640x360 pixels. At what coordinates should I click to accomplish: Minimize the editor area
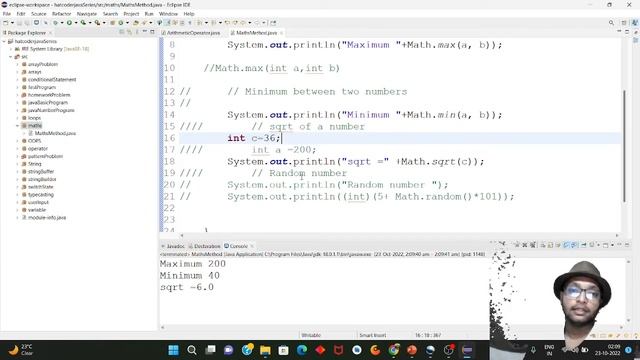tap(619, 32)
